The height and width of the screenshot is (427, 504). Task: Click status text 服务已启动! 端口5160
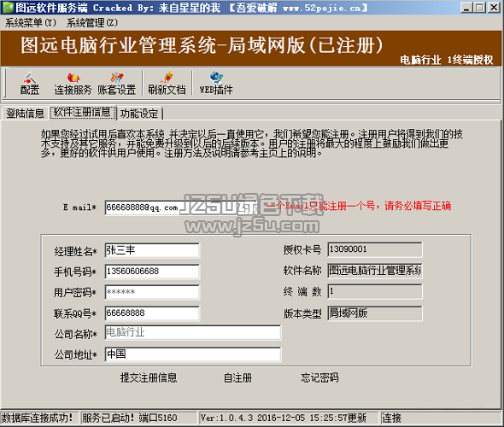[130, 418]
